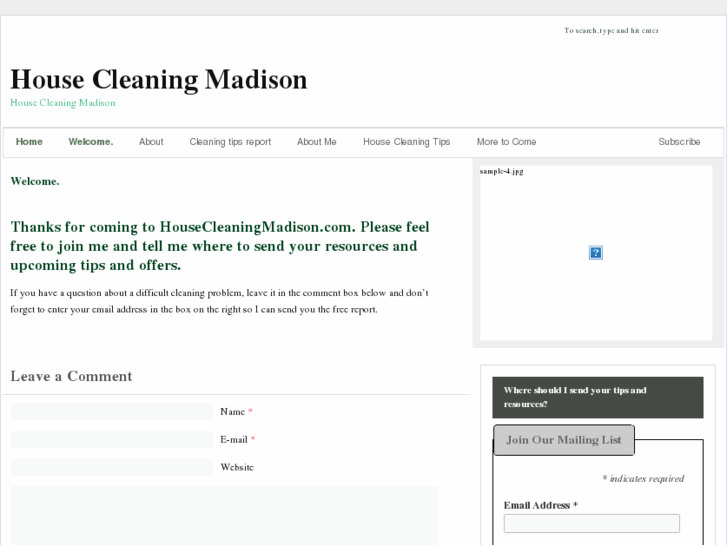Open Cleaning tips report page

tap(230, 142)
